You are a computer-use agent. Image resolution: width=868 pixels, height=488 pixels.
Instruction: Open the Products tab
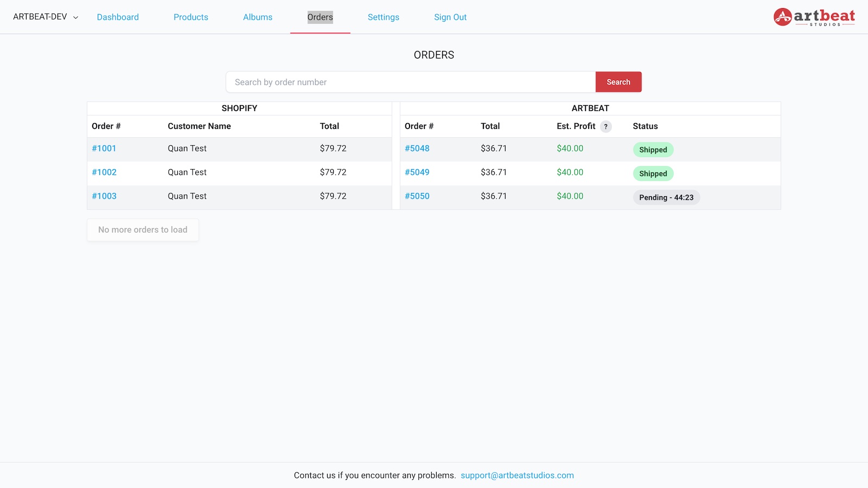pyautogui.click(x=191, y=17)
